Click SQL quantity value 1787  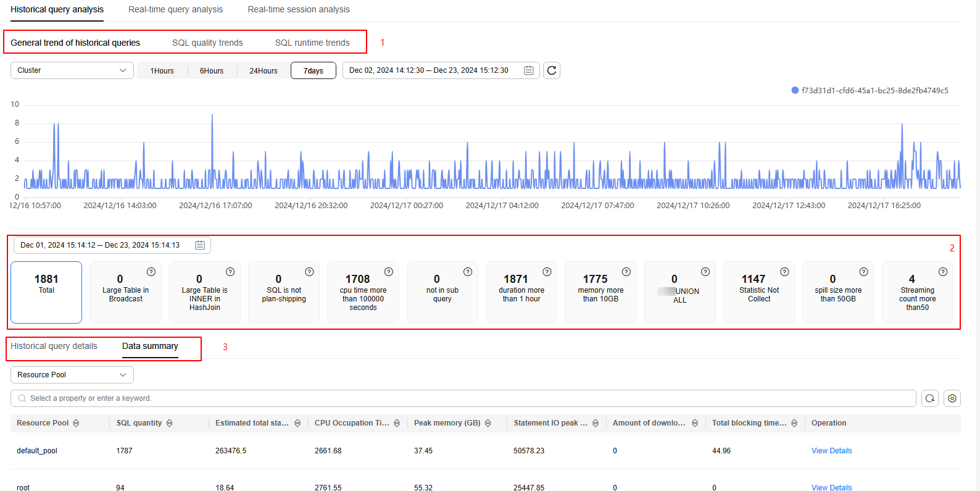124,451
